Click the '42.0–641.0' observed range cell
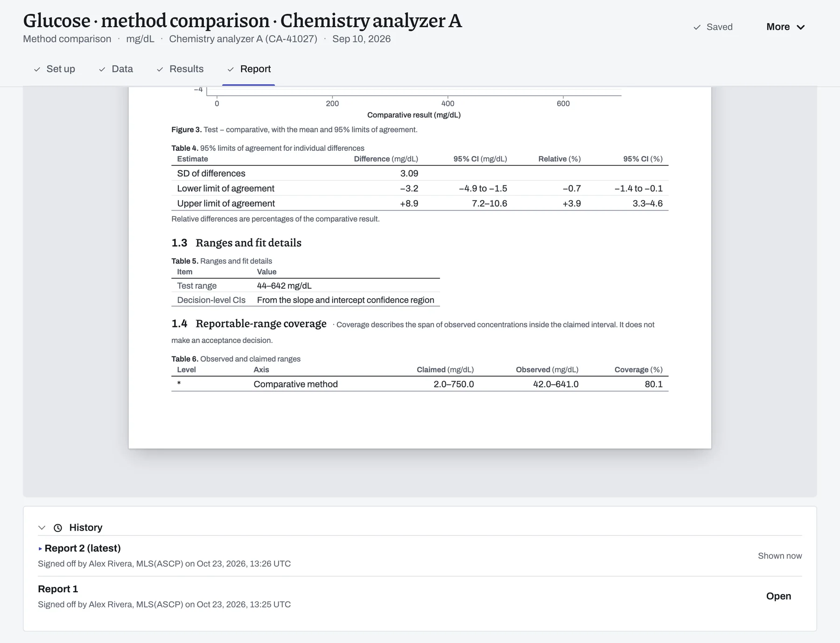Image resolution: width=840 pixels, height=643 pixels. click(556, 384)
